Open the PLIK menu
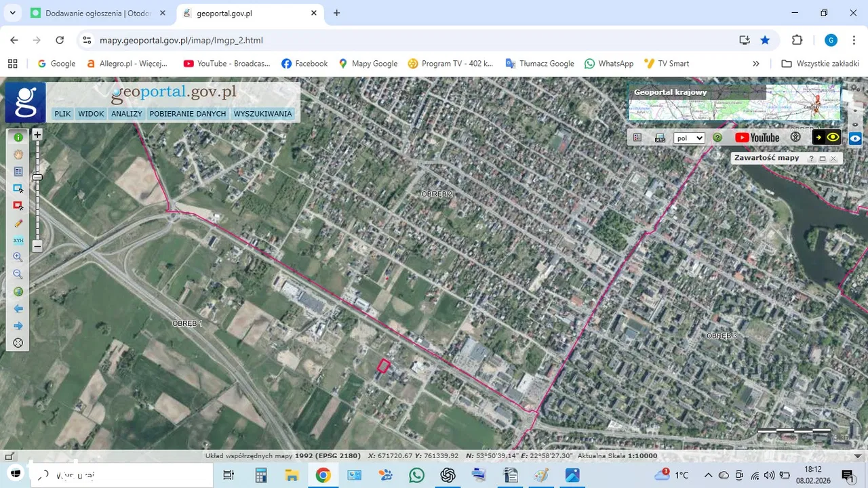 62,114
